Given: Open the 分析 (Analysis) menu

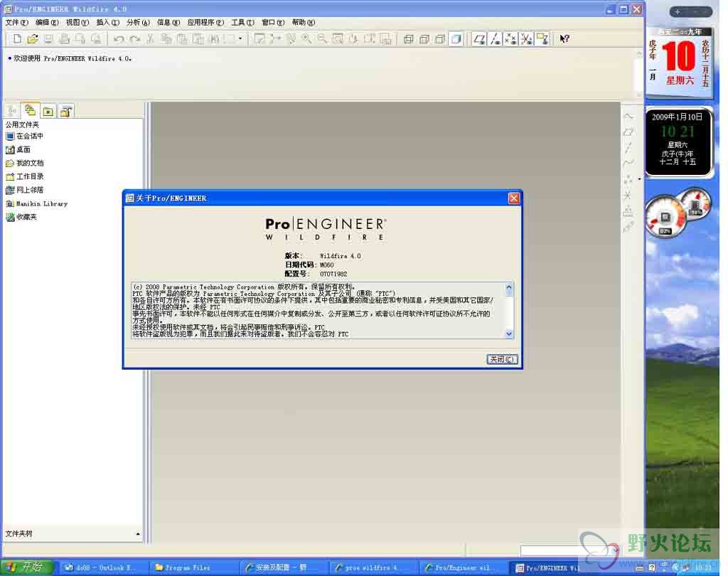Looking at the screenshot, I should 138,22.
